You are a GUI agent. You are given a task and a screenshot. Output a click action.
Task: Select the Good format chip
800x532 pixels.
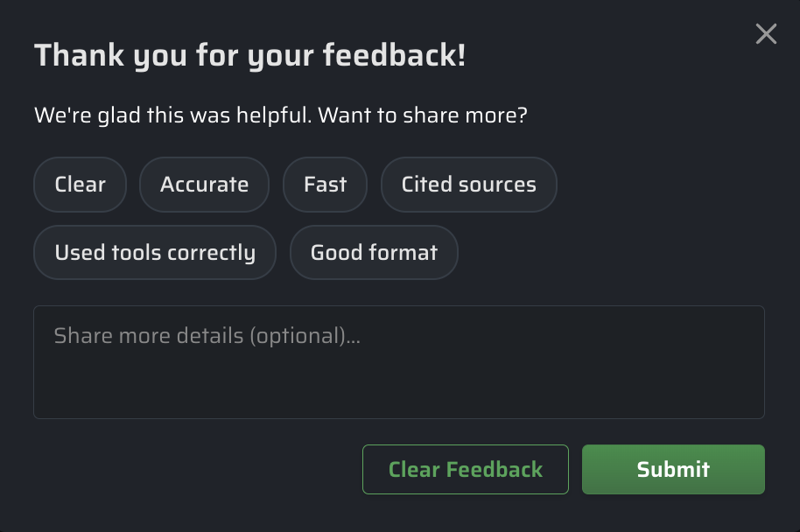click(374, 253)
